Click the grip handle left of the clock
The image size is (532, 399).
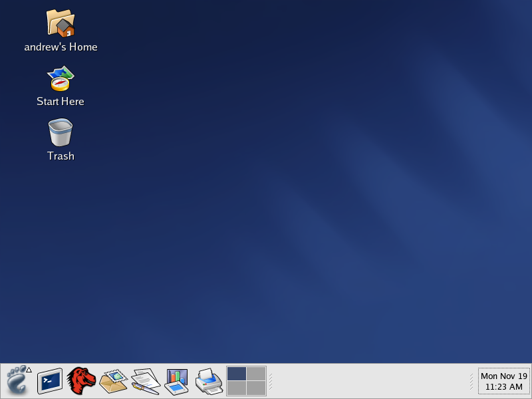pos(471,381)
